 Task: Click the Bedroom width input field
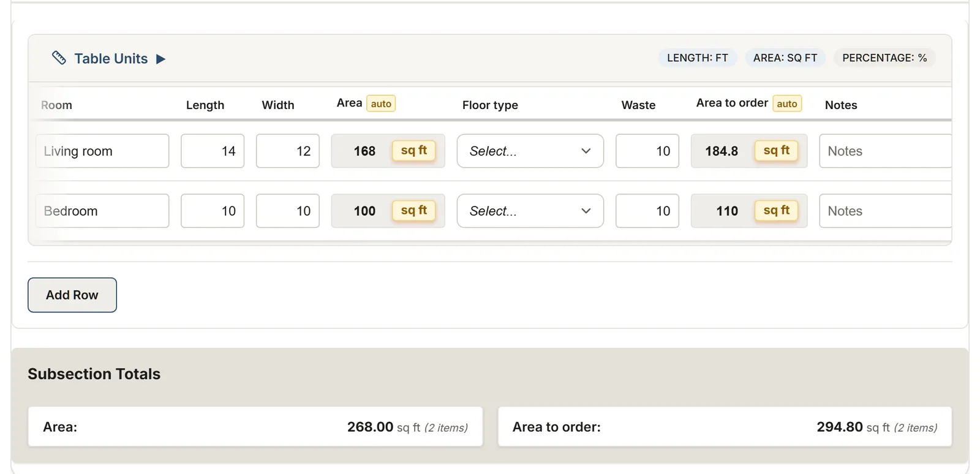point(288,211)
